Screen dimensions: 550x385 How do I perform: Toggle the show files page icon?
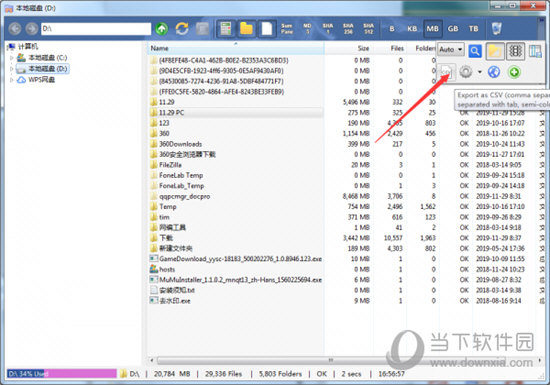[x=267, y=28]
